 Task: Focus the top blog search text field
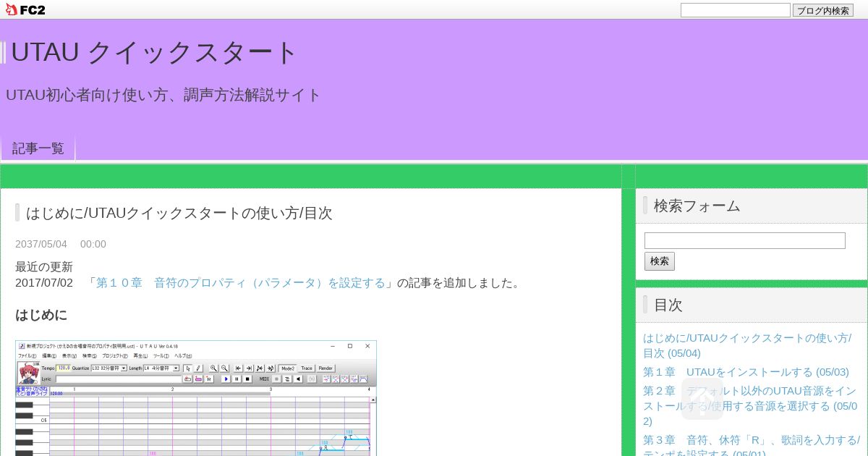point(735,10)
